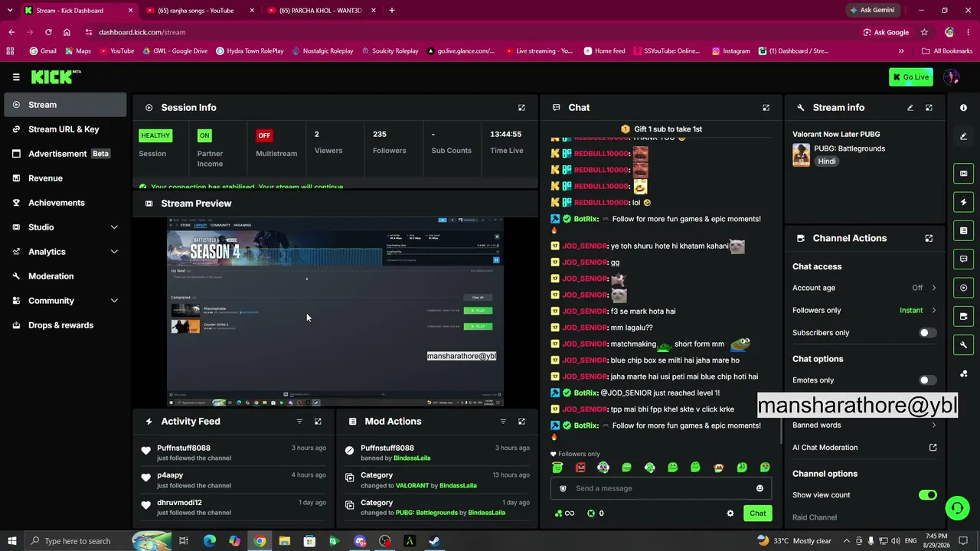This screenshot has height=551, width=980.
Task: Open the emoji picker in chat input
Action: (x=759, y=488)
